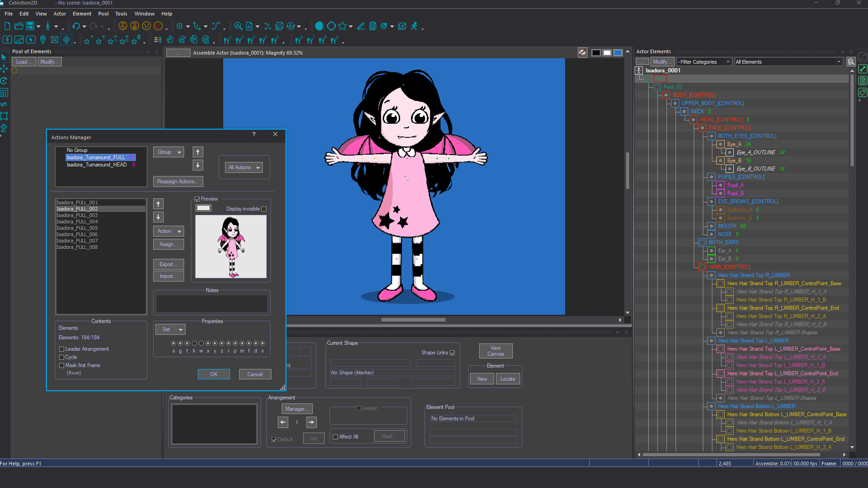Click the Save file toolbar icon
The image size is (868, 488).
coord(30,26)
